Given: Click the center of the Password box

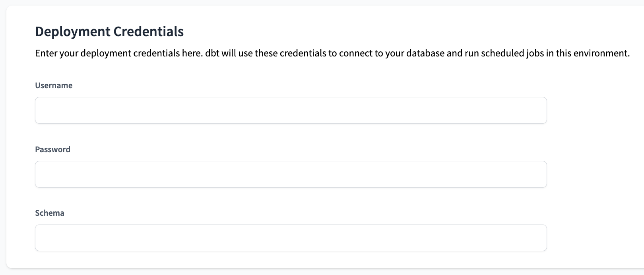Looking at the screenshot, I should pyautogui.click(x=290, y=174).
